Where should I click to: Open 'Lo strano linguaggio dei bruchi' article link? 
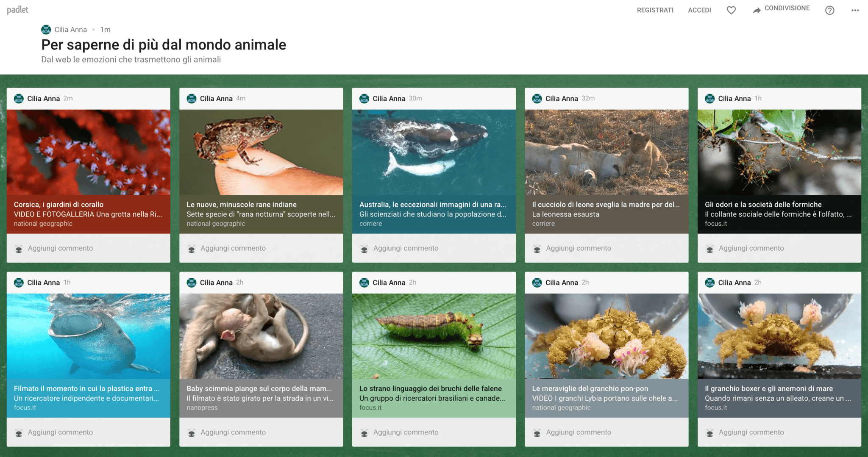pyautogui.click(x=430, y=388)
